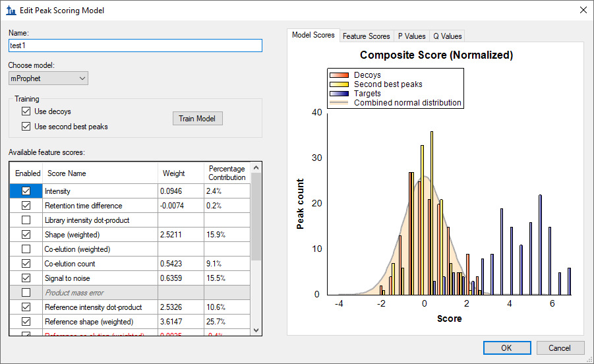Click the Decoys legend color swatch
The height and width of the screenshot is (364, 594).
click(339, 75)
